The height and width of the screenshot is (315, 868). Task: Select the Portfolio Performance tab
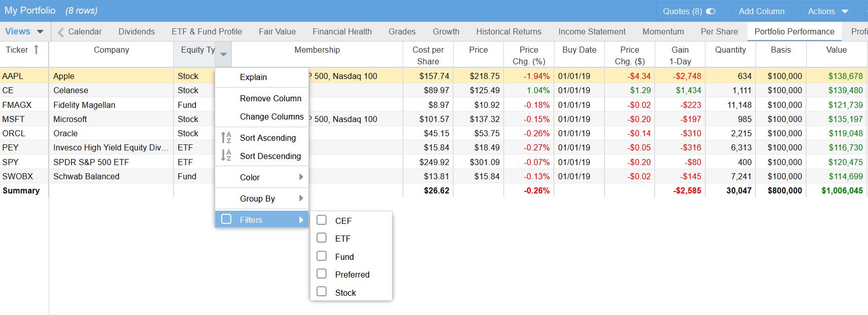[795, 31]
